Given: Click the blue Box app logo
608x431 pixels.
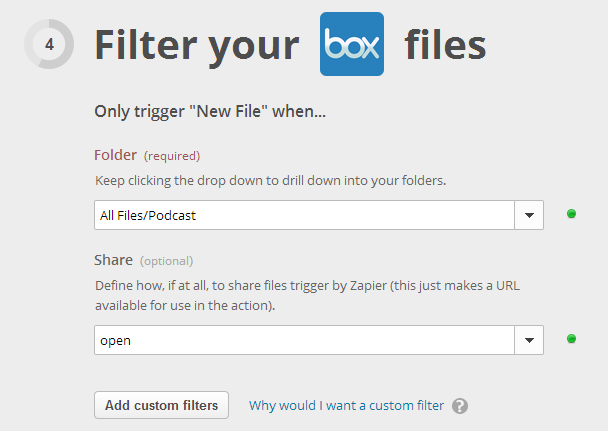Looking at the screenshot, I should (352, 44).
